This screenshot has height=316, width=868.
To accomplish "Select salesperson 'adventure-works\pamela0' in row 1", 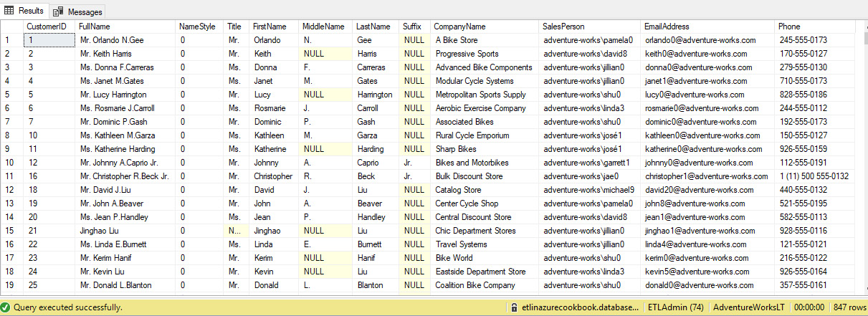I will (x=590, y=40).
